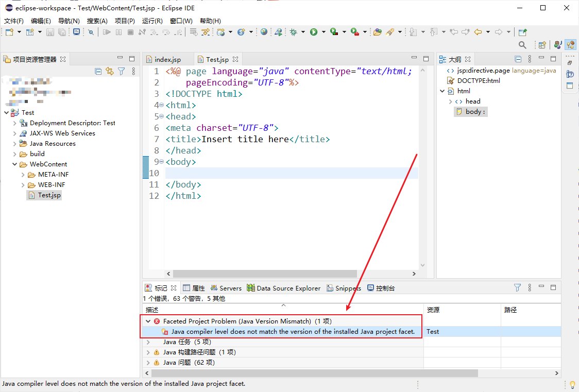This screenshot has height=392, width=579.
Task: Toggle code folding marker beside the body tag
Action: click(161, 162)
